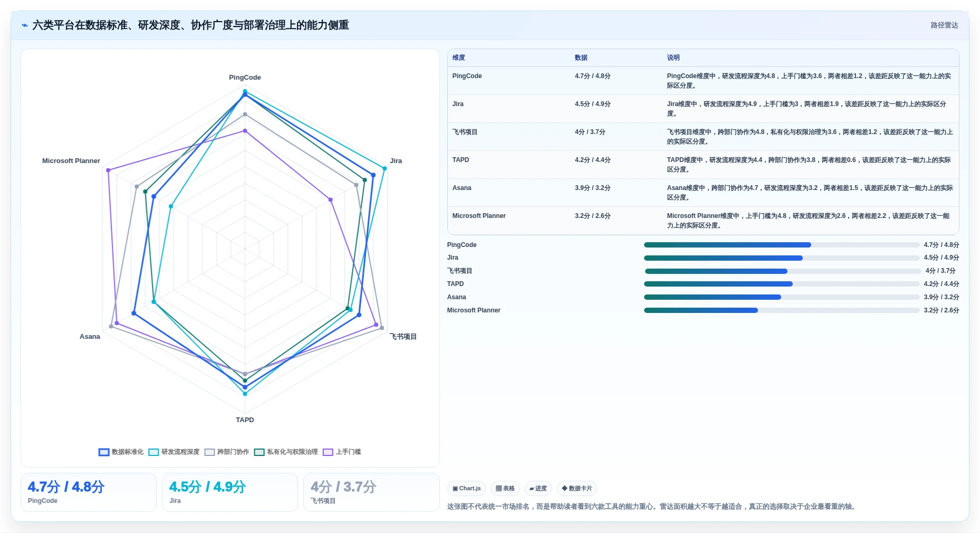The image size is (980, 533).
Task: Open the 飞书项目 4分 / 3.7分 data card
Action: (x=371, y=492)
